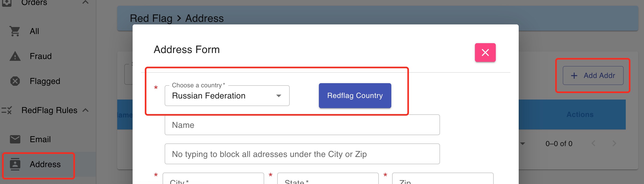The image size is (644, 184).
Task: Open the rows-per-page dropdown near pagination
Action: pos(523,143)
